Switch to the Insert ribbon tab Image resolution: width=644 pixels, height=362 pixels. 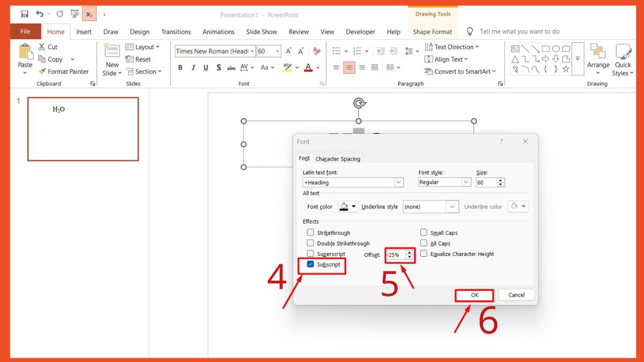tap(84, 32)
